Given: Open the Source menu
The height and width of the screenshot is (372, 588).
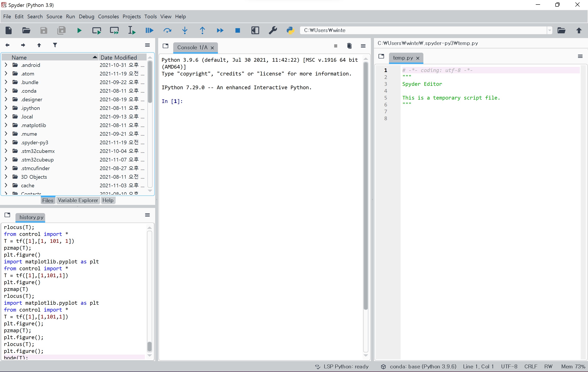Looking at the screenshot, I should coord(54,16).
